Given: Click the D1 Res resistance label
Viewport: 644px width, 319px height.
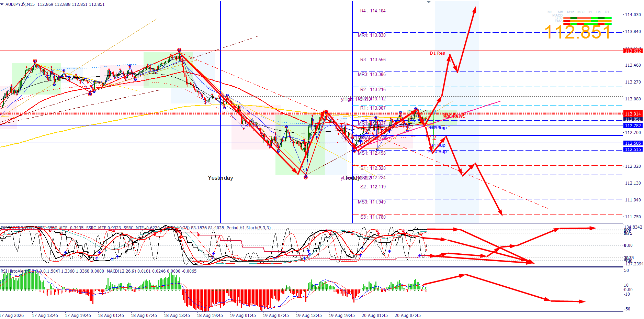Looking at the screenshot, I should [x=437, y=53].
